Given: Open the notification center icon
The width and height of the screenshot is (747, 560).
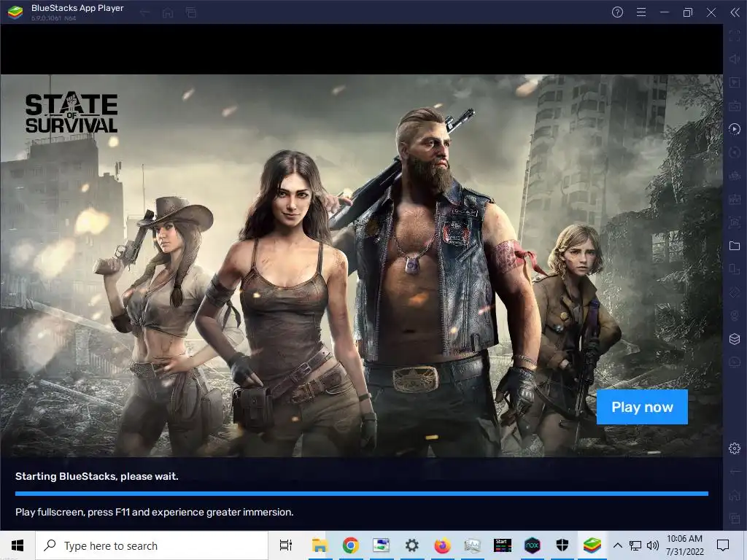Looking at the screenshot, I should (x=723, y=545).
